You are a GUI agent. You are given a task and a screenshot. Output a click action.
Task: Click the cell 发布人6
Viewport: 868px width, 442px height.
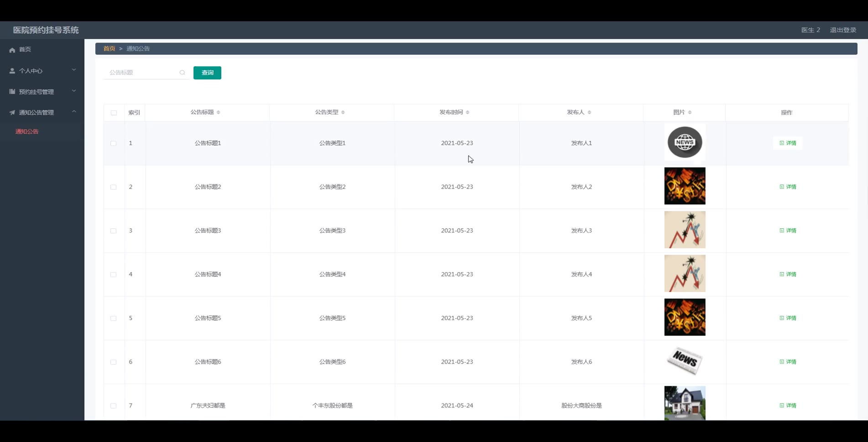[581, 362]
